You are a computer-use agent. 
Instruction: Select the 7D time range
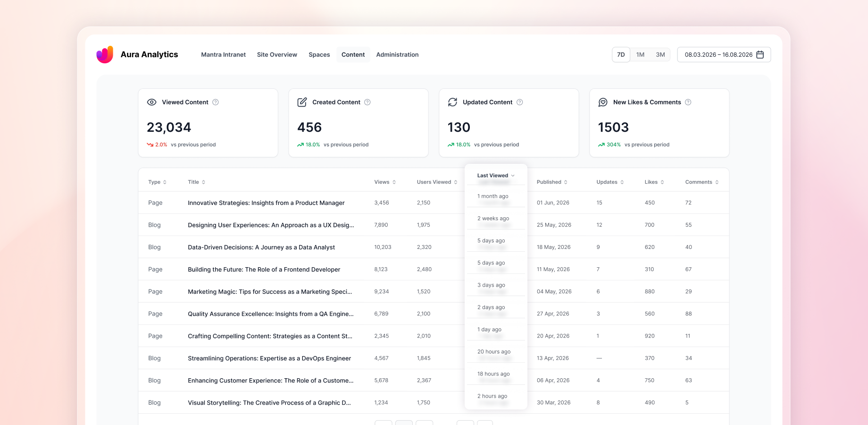point(621,55)
